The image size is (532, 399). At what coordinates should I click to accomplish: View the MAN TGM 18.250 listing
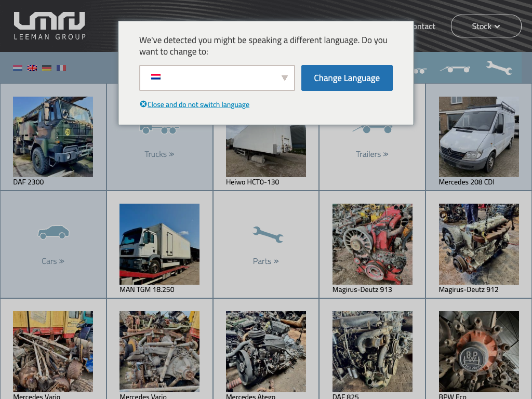click(x=159, y=244)
